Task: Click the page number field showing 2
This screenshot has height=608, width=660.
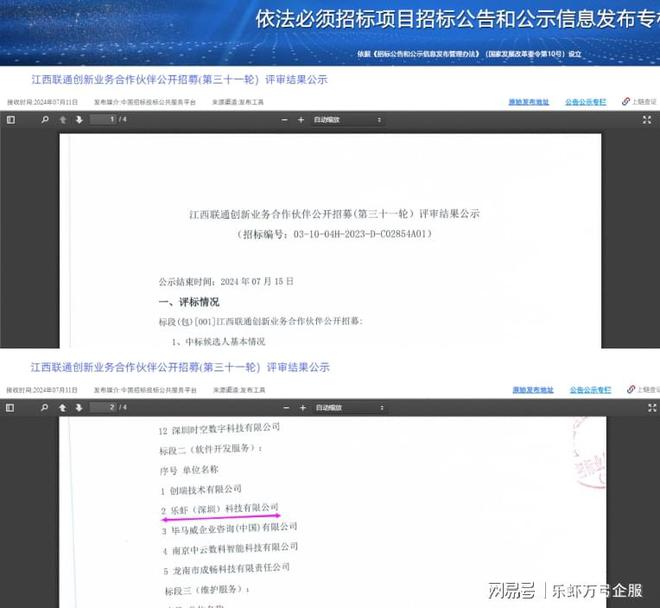Action: (103, 407)
